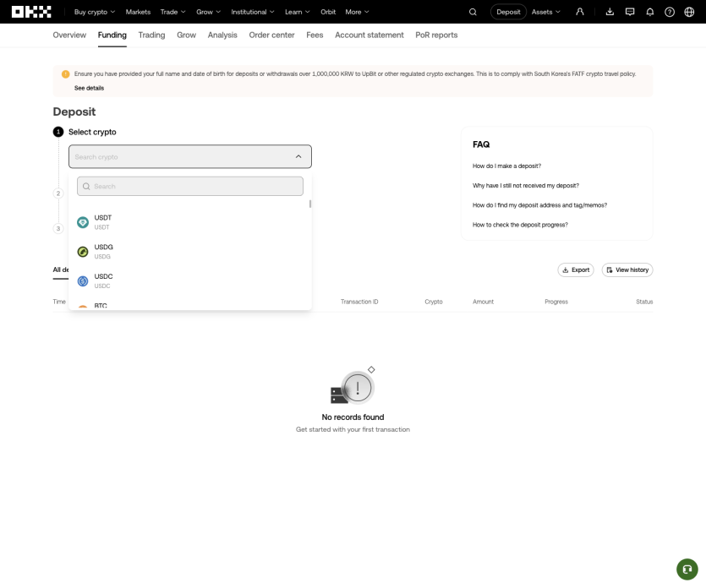Click the View history button

(627, 270)
